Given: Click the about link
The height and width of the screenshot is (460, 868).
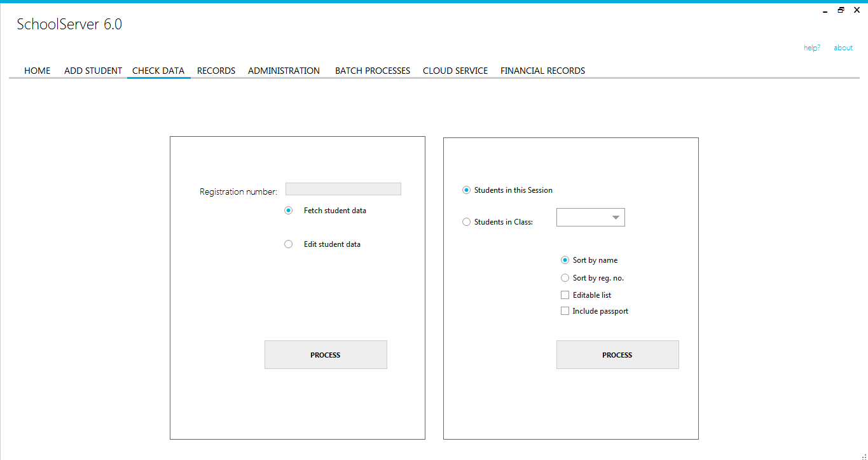Looking at the screenshot, I should tap(843, 47).
